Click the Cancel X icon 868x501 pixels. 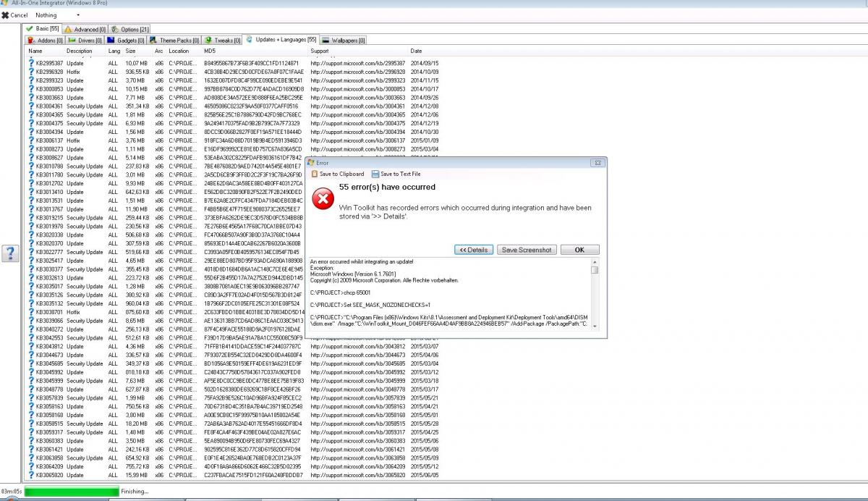pos(5,15)
